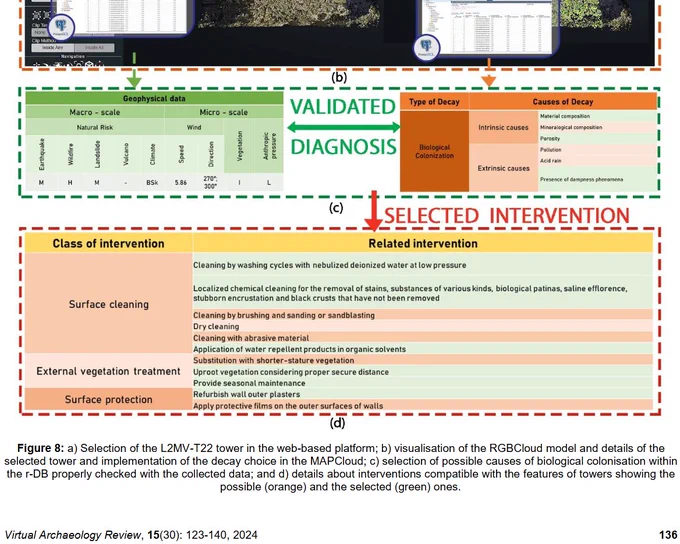Click the Extrinsic causes cell
Image resolution: width=680 pixels, height=544 pixels.
503,168
